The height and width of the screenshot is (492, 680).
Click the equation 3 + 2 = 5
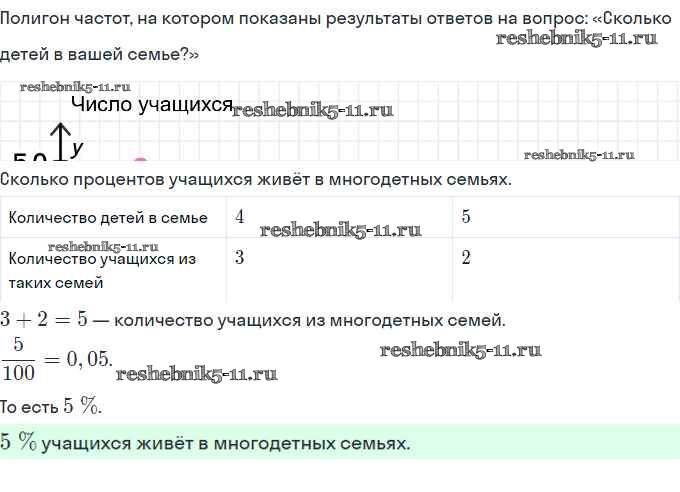(46, 321)
